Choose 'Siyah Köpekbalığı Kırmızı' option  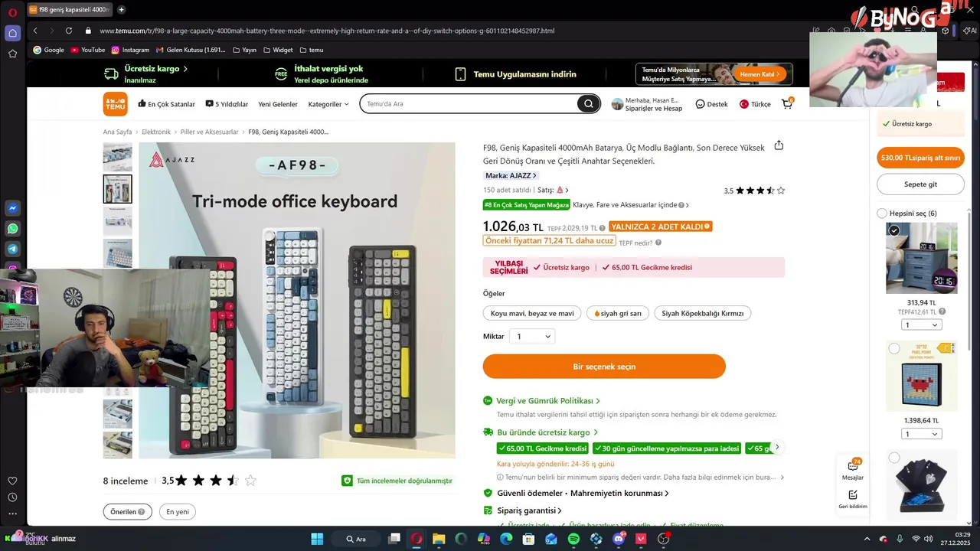click(x=703, y=313)
